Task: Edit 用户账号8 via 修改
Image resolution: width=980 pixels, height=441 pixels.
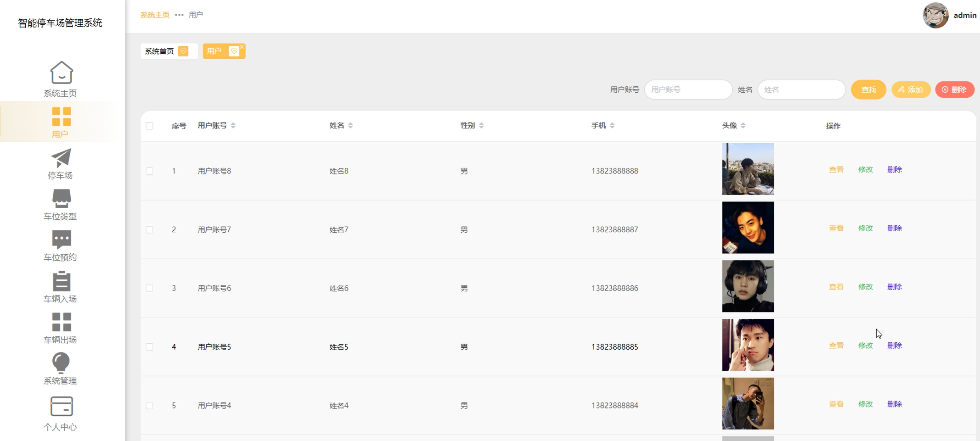Action: [866, 169]
